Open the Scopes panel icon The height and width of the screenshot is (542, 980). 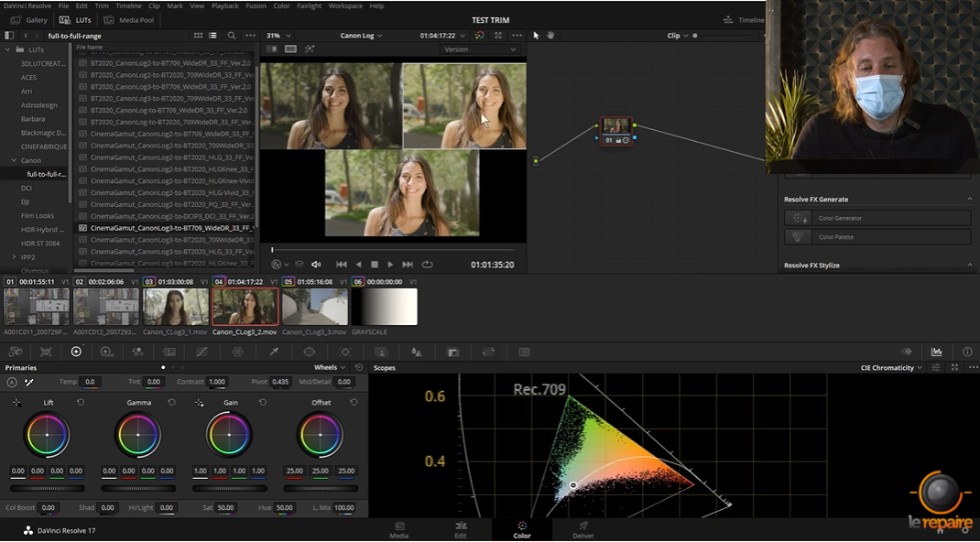pyautogui.click(x=937, y=352)
